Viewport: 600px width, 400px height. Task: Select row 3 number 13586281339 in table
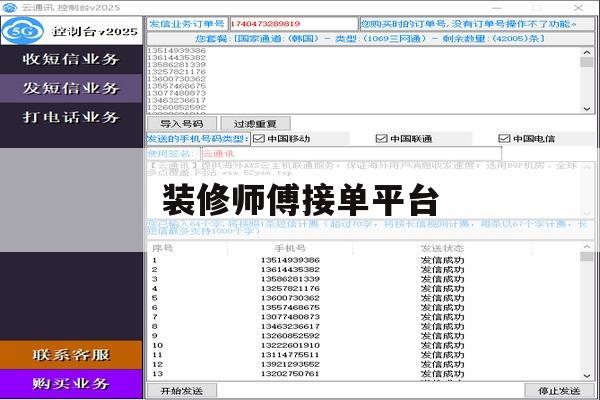point(290,279)
